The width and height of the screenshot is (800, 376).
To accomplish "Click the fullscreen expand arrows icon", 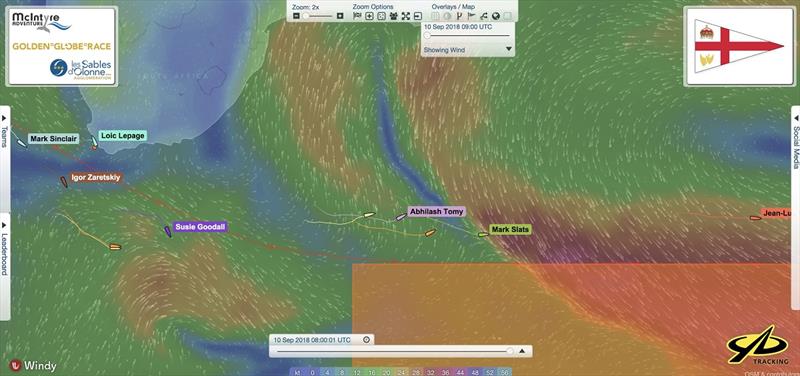I will [406, 16].
